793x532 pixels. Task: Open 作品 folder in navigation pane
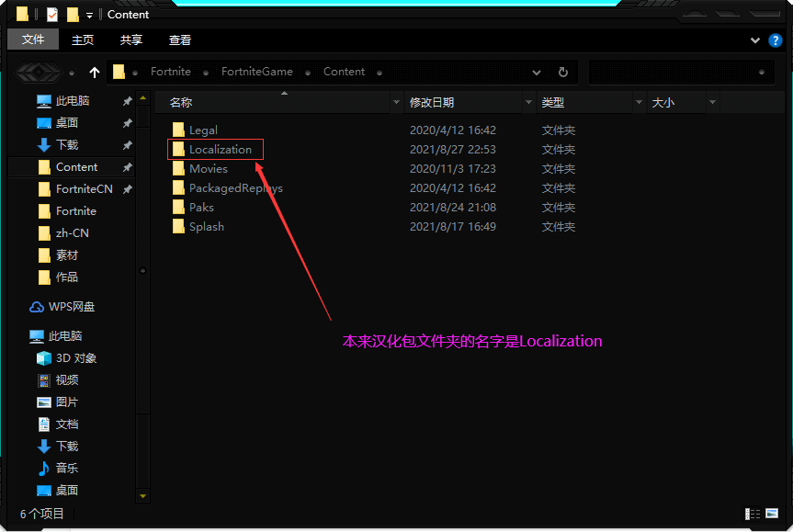[x=67, y=277]
